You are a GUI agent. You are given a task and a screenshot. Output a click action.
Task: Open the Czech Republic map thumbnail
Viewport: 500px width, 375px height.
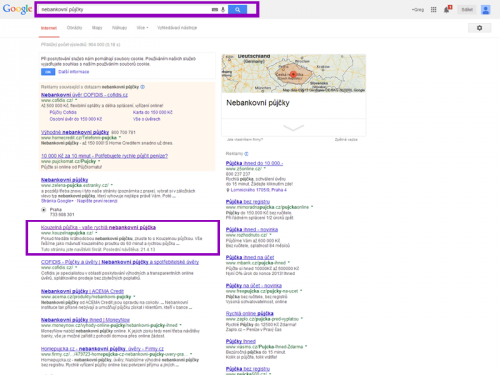point(294,74)
